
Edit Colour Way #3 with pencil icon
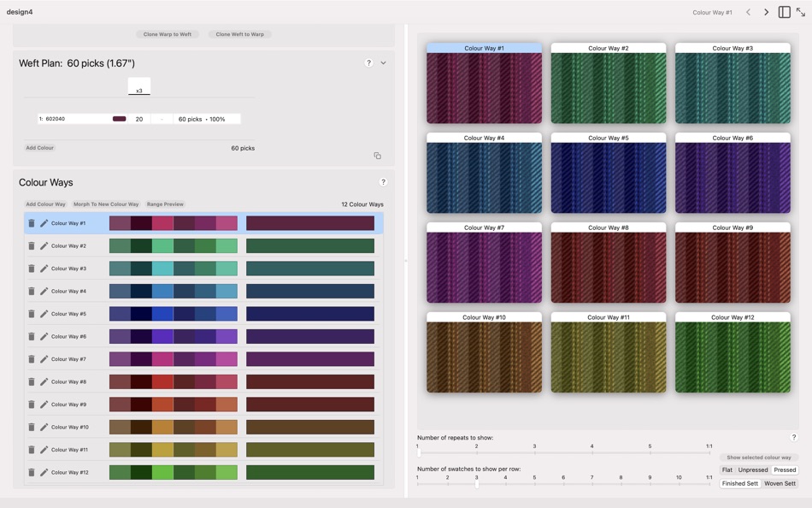pyautogui.click(x=44, y=269)
